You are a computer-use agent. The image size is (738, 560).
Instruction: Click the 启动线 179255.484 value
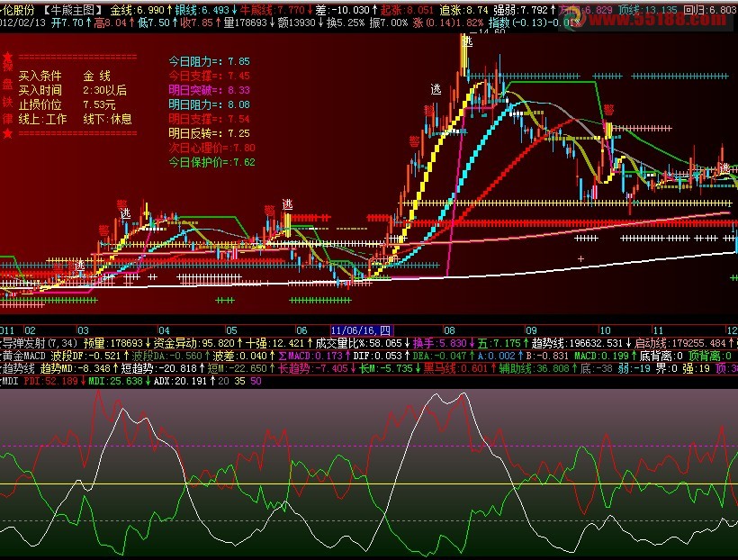click(x=680, y=343)
